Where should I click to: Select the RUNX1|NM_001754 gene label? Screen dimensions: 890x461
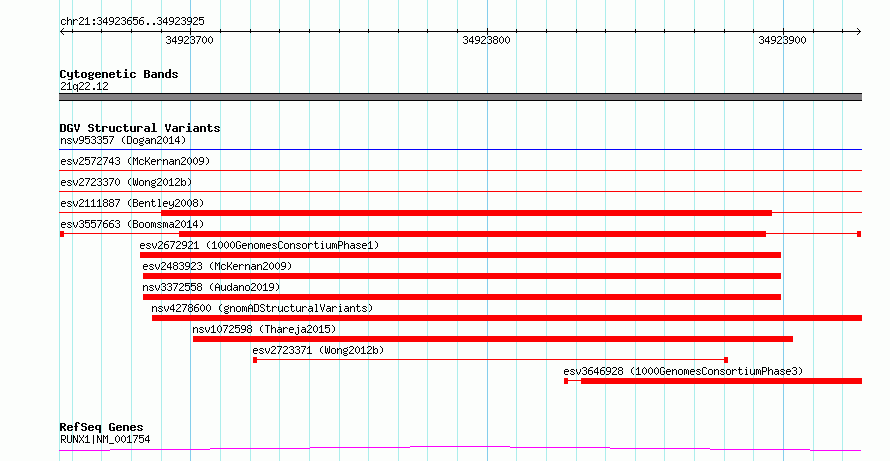point(105,439)
